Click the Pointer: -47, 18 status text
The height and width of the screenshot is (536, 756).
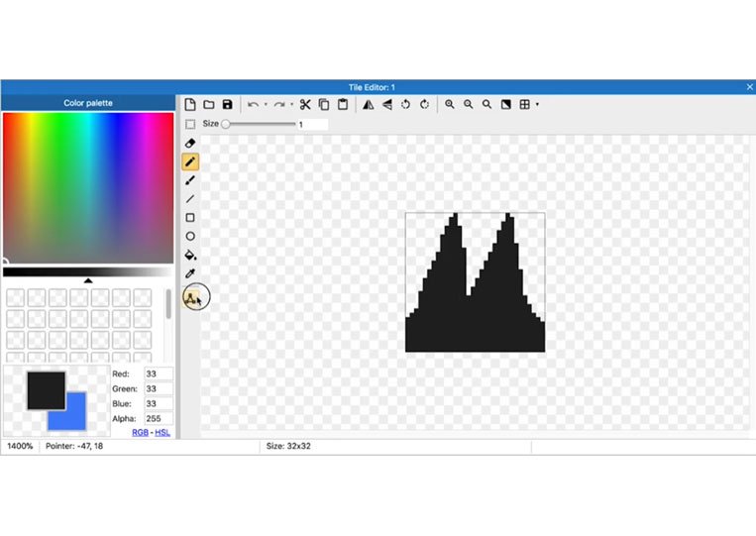tap(74, 447)
